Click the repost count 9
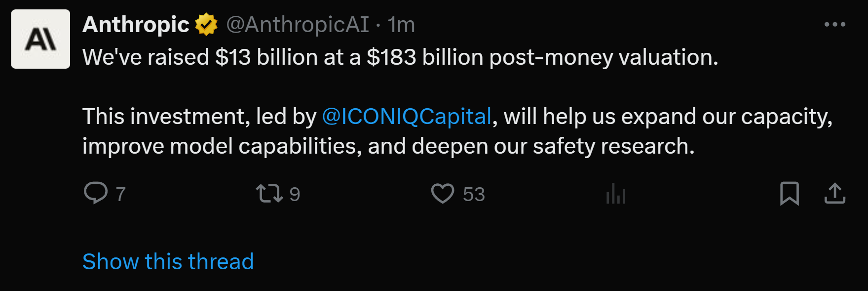868x291 pixels. [x=295, y=194]
